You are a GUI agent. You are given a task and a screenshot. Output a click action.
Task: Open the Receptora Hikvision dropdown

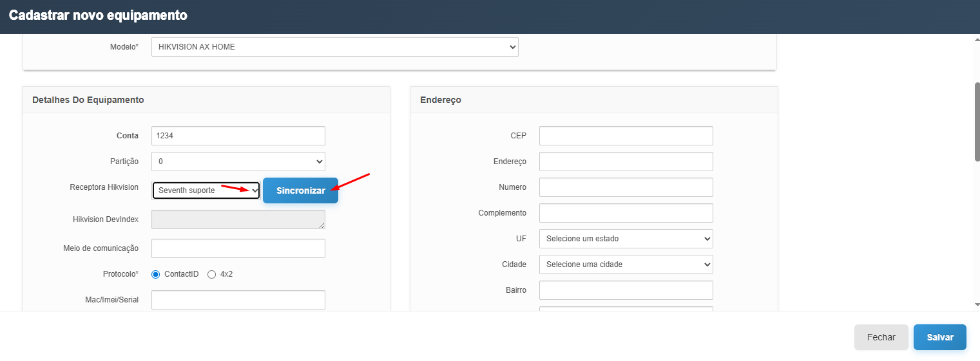point(206,190)
